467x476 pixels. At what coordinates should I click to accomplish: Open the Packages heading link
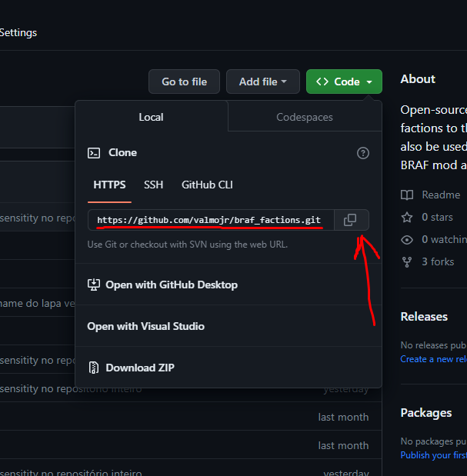coord(426,413)
